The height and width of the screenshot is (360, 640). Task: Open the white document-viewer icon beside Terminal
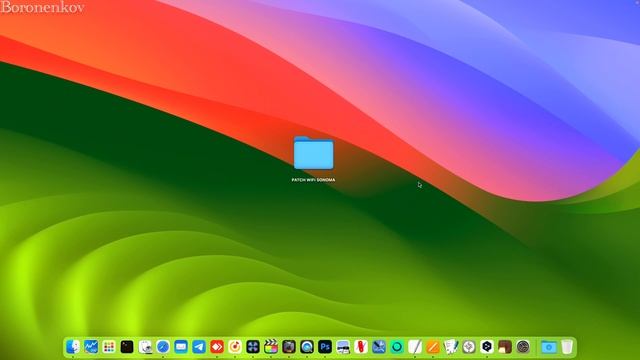click(145, 347)
